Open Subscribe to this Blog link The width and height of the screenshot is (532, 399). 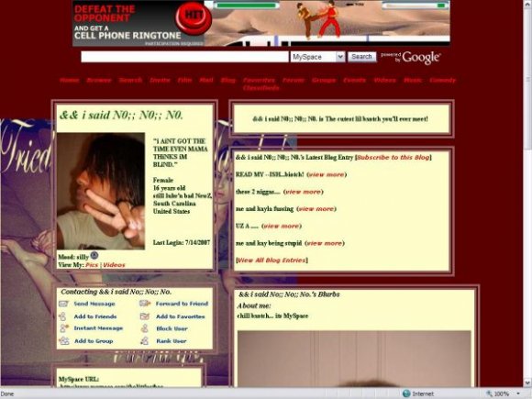[x=393, y=158]
